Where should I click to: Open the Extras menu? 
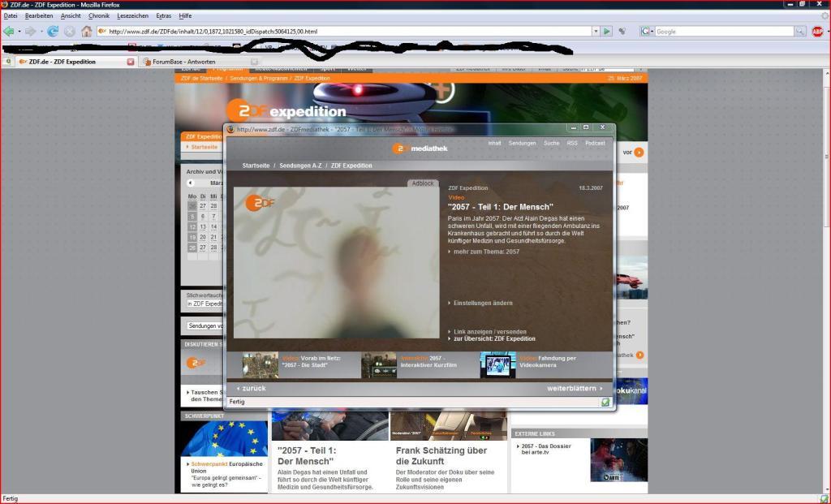(x=163, y=16)
